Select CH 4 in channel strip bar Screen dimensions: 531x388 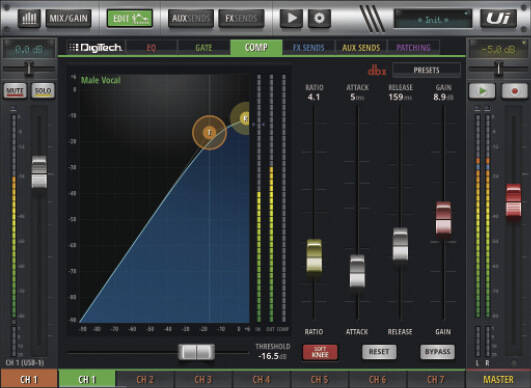coord(261,380)
